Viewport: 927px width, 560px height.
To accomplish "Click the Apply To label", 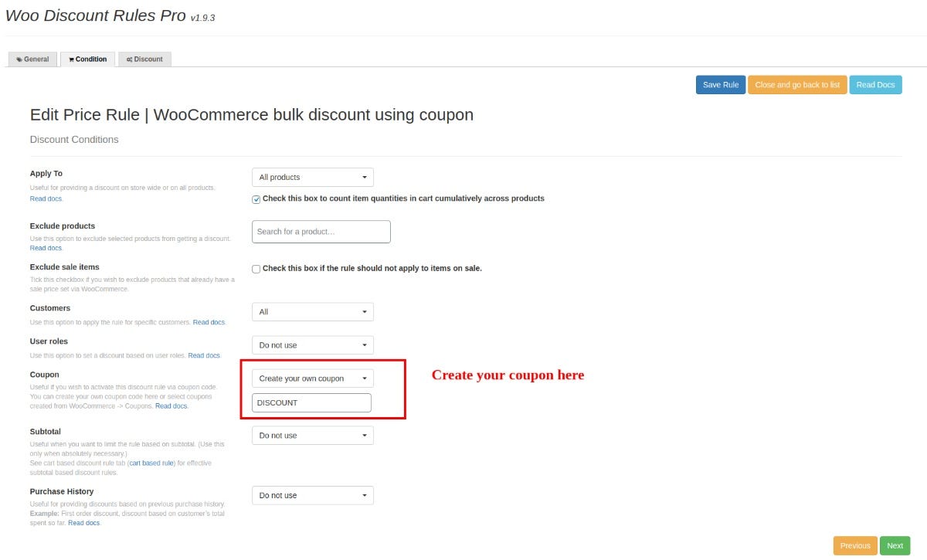I will coord(46,174).
